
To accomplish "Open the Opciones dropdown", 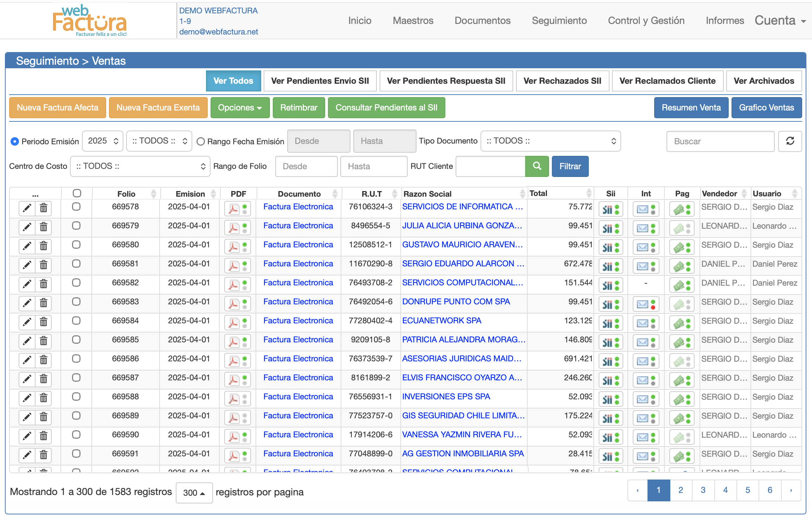I will pyautogui.click(x=240, y=108).
